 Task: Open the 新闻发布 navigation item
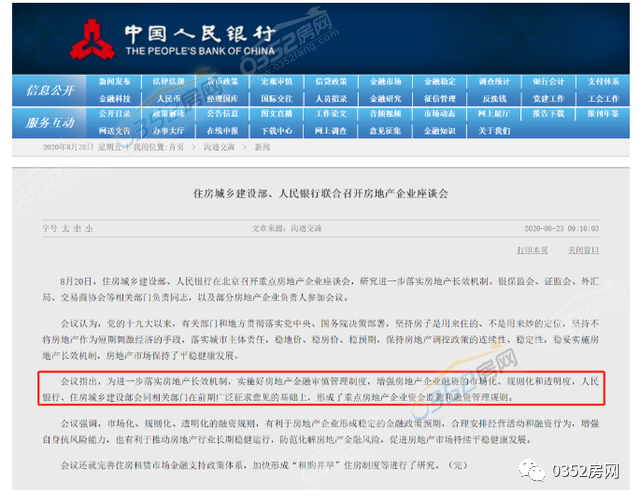[x=115, y=80]
